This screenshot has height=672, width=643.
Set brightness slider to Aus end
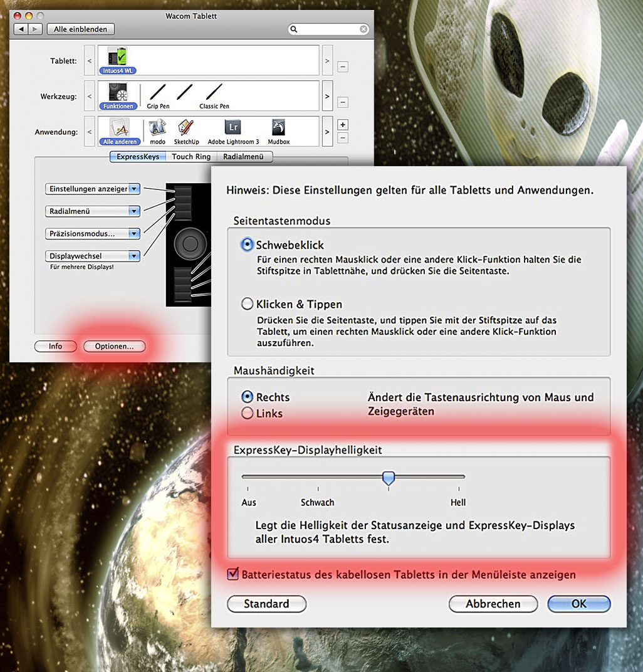[x=248, y=476]
